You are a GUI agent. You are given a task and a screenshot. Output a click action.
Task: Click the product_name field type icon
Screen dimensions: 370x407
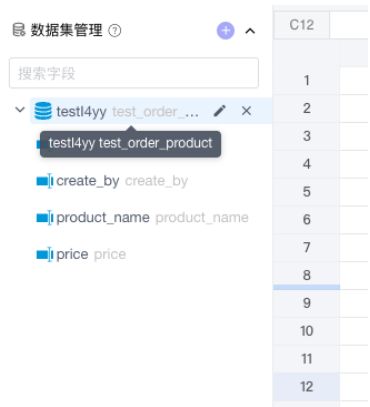point(45,218)
